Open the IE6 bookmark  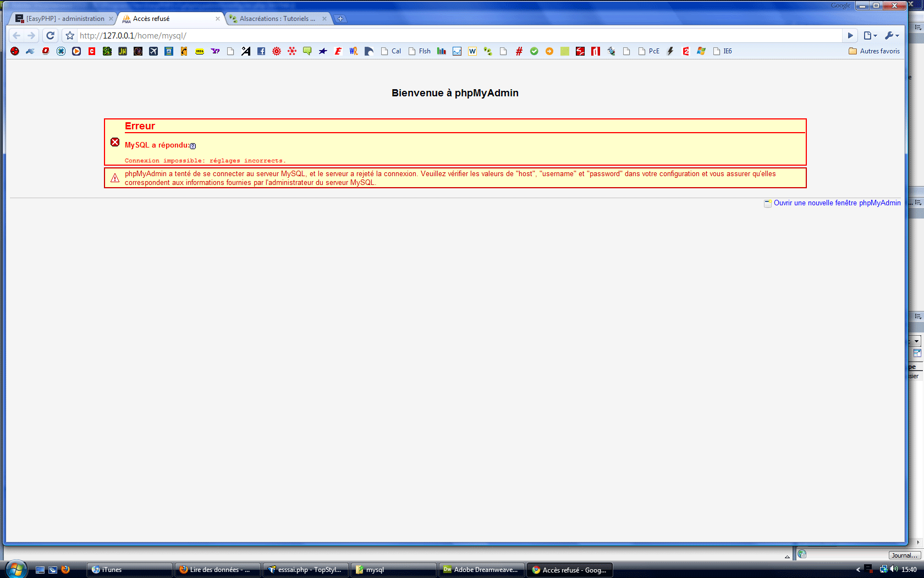(723, 51)
